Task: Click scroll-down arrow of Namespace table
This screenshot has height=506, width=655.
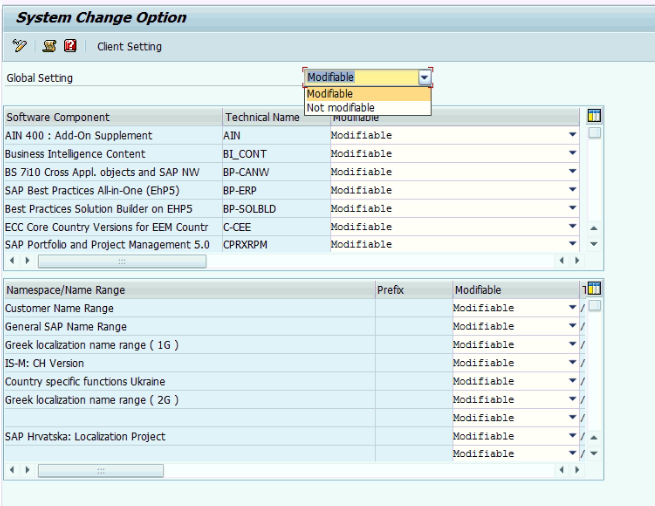Action: pos(594,453)
